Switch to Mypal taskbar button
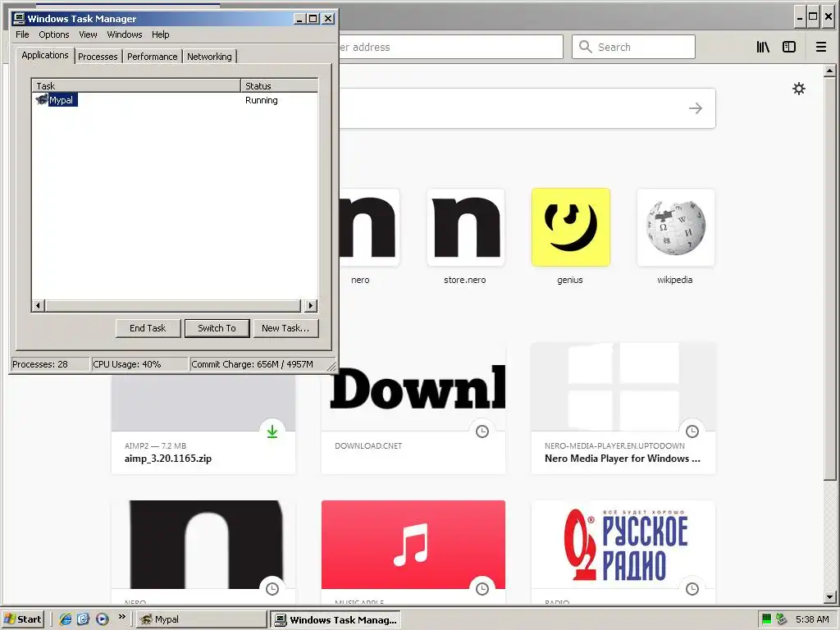Viewport: 840px width, 630px height. click(x=202, y=619)
